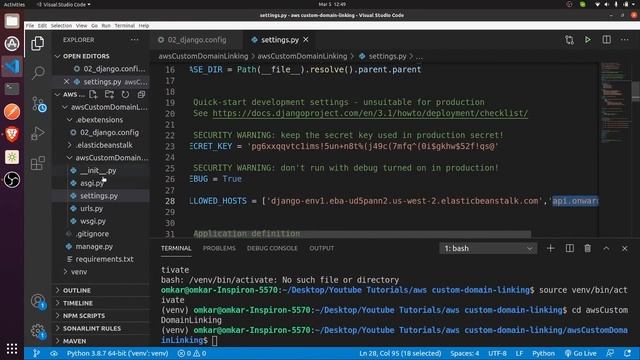Click the source control branch icon in status bar
The width and height of the screenshot is (640, 360).
[x=36, y=353]
